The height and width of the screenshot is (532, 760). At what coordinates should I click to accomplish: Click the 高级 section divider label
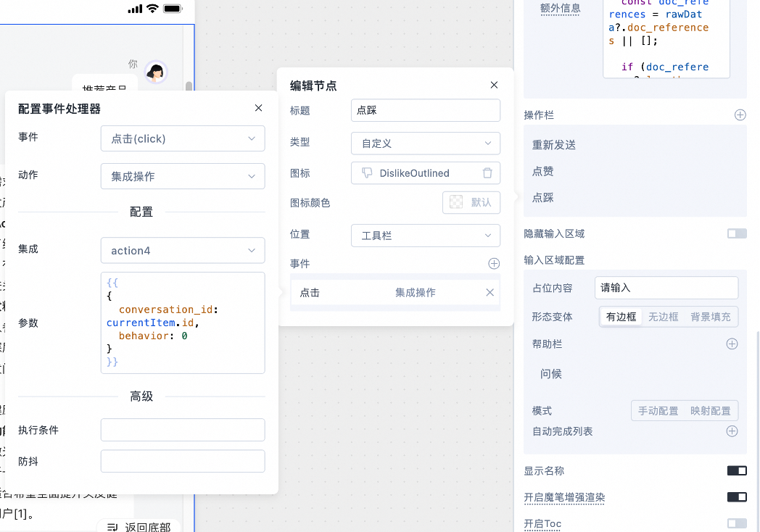(x=141, y=396)
